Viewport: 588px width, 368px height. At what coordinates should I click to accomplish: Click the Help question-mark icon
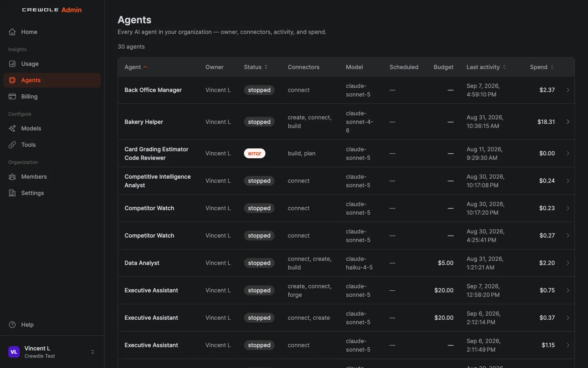(x=12, y=325)
